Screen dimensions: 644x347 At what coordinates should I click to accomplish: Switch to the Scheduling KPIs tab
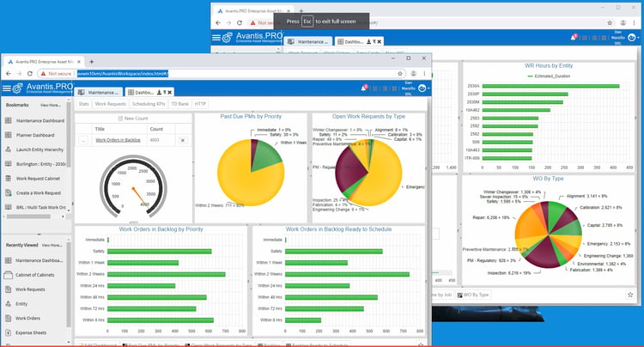coord(149,104)
